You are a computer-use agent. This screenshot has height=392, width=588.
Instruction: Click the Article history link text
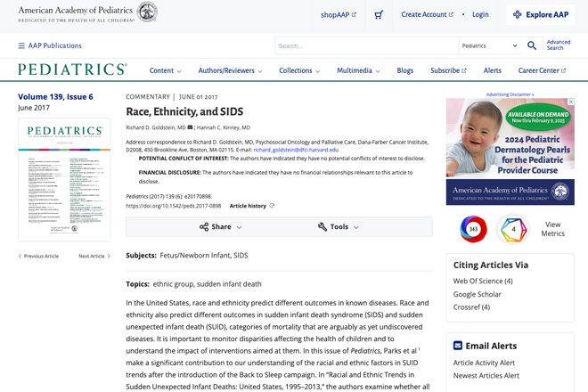pyautogui.click(x=248, y=206)
